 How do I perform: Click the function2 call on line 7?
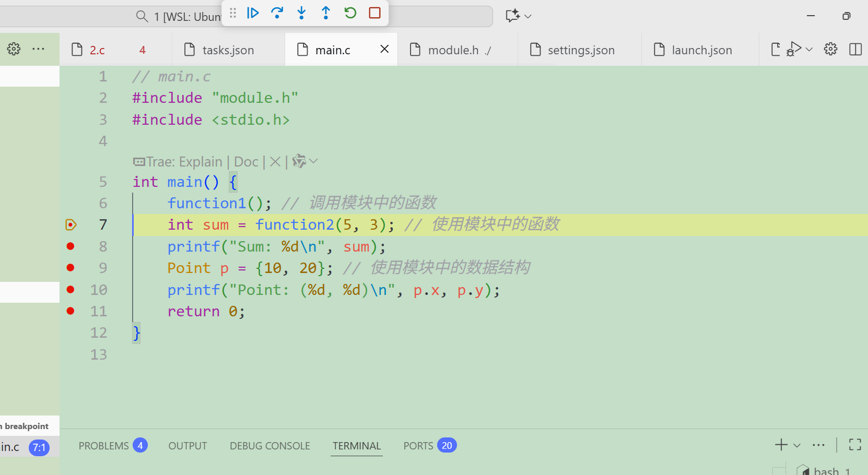(x=295, y=224)
